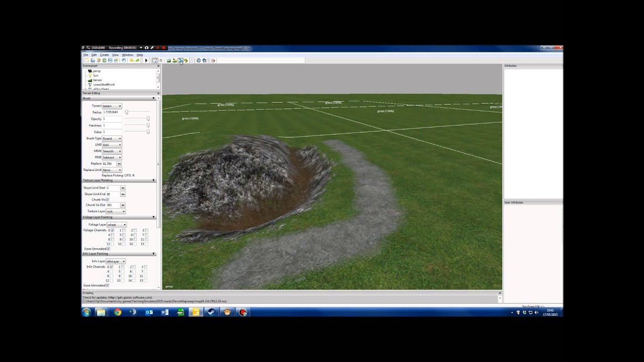Viewport: 644px width, 362px height.
Task: Toggle Info Channels checkbox 0
Action: pyautogui.click(x=111, y=267)
